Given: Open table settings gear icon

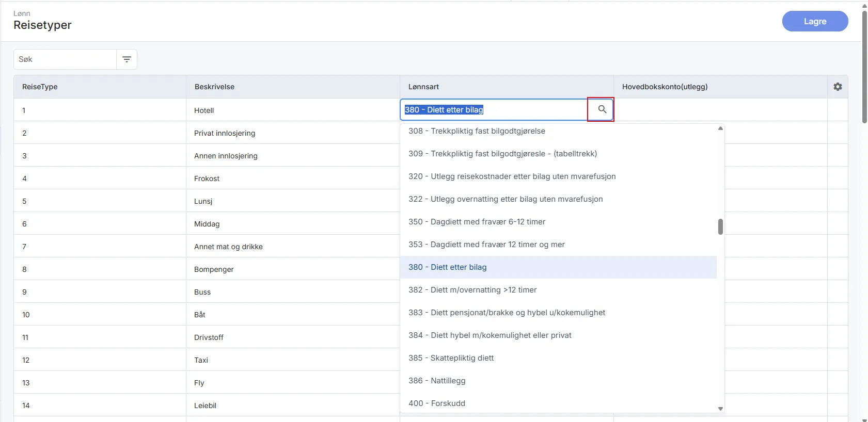Looking at the screenshot, I should [838, 87].
